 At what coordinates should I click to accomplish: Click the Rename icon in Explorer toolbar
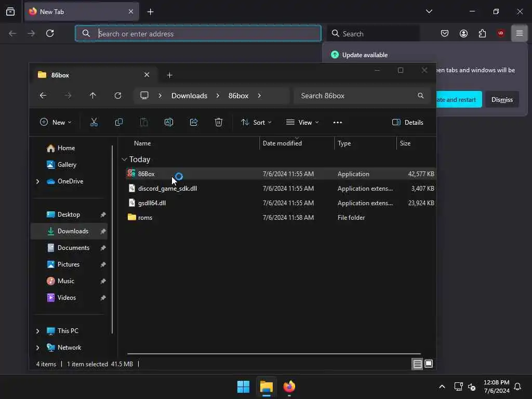click(x=169, y=122)
